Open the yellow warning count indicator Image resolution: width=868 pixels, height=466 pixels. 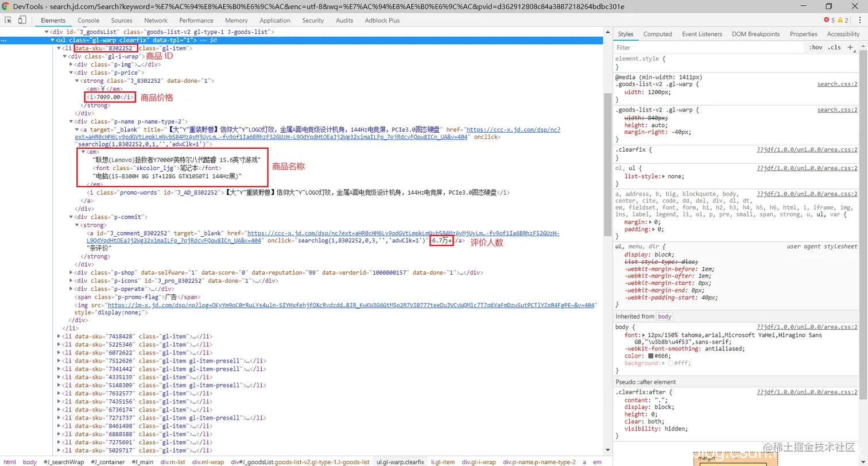tap(843, 20)
